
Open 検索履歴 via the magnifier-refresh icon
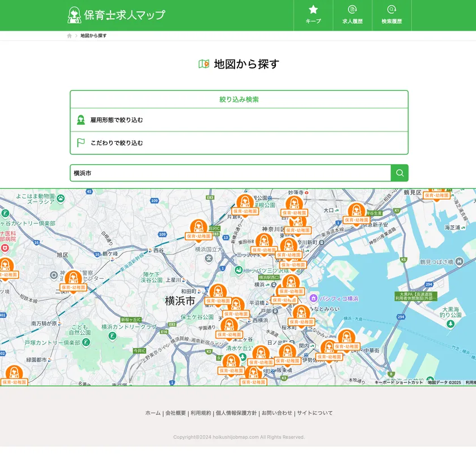pyautogui.click(x=391, y=10)
